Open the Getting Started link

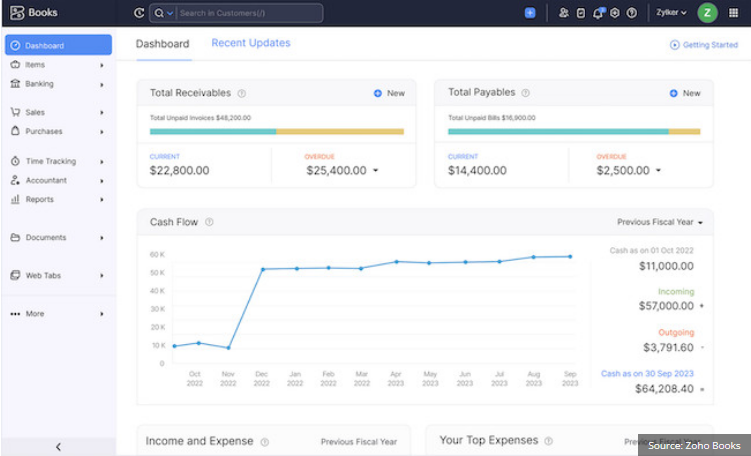(x=704, y=45)
